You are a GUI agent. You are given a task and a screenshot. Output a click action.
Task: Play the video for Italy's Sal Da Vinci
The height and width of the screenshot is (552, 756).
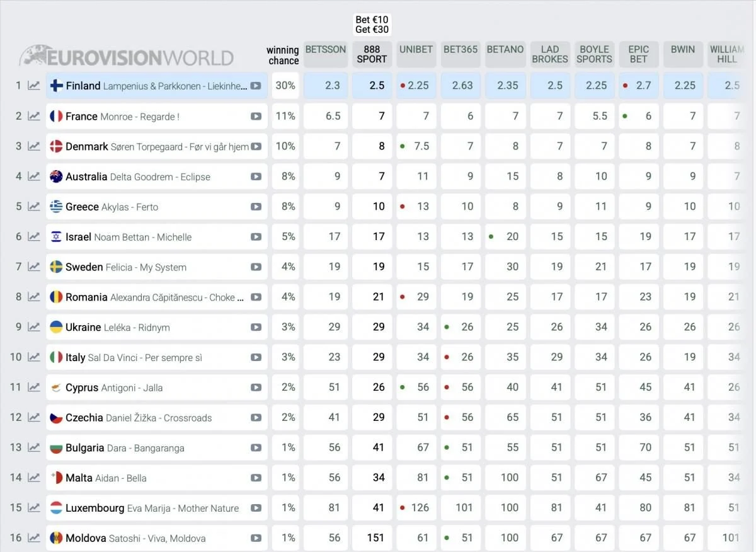coord(256,357)
